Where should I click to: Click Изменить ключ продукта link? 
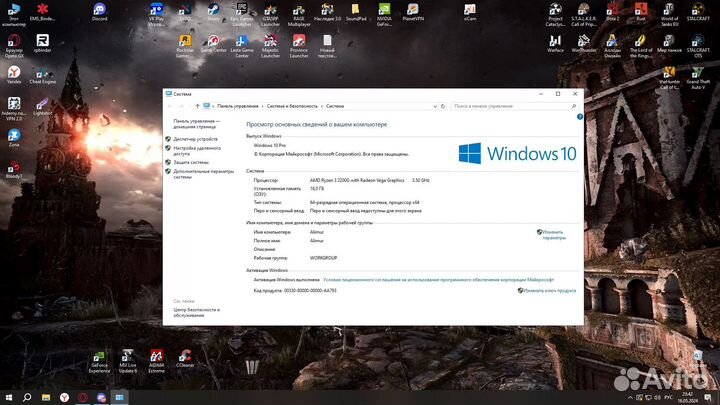coord(549,291)
